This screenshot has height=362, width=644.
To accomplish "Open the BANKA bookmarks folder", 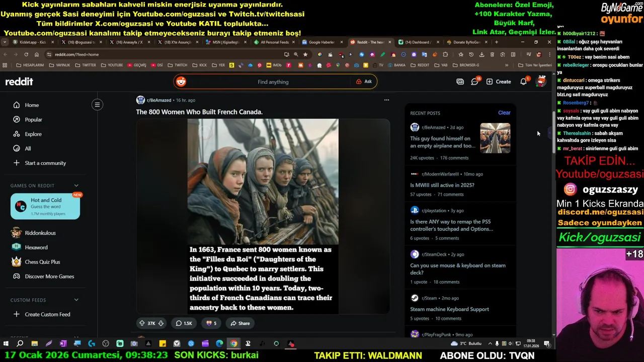I will point(396,65).
